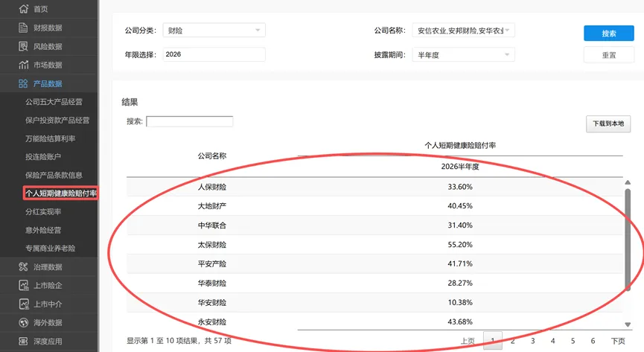This screenshot has width=644, height=352.
Task: Select 个人短期健康险赔付率 submenu item
Action: pos(61,193)
